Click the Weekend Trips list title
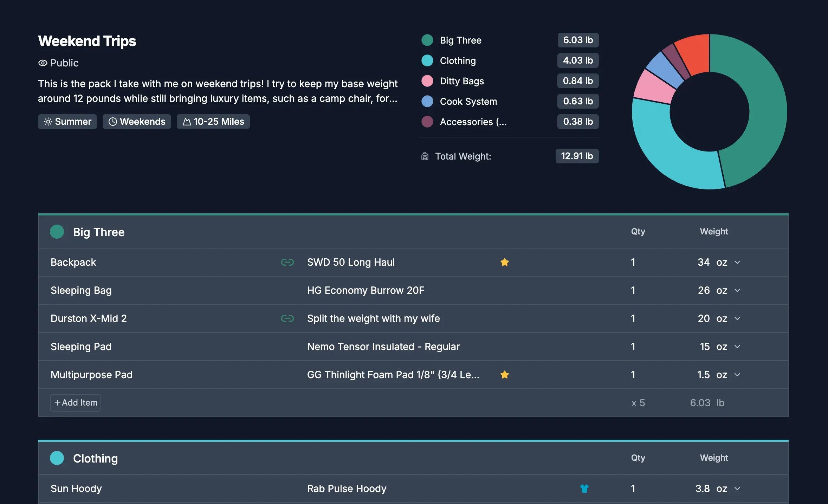 [x=87, y=41]
